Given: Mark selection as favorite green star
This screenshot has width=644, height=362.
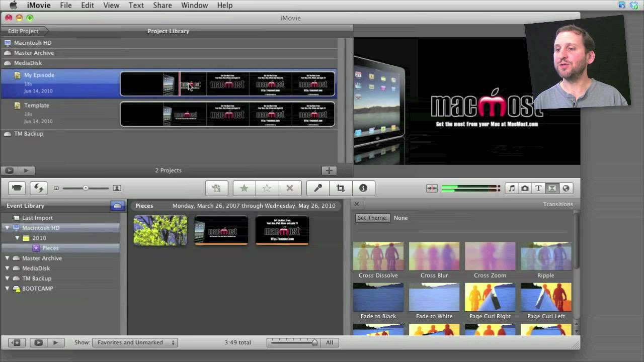Looking at the screenshot, I should point(244,188).
